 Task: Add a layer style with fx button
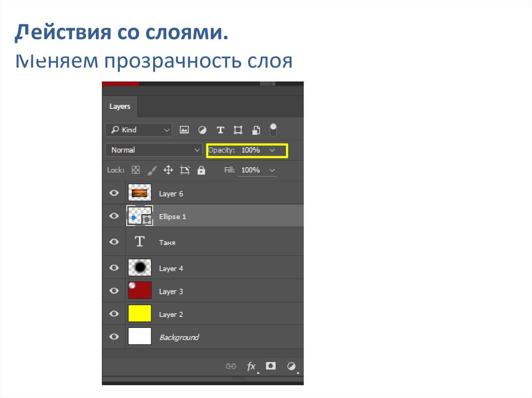pyautogui.click(x=251, y=367)
